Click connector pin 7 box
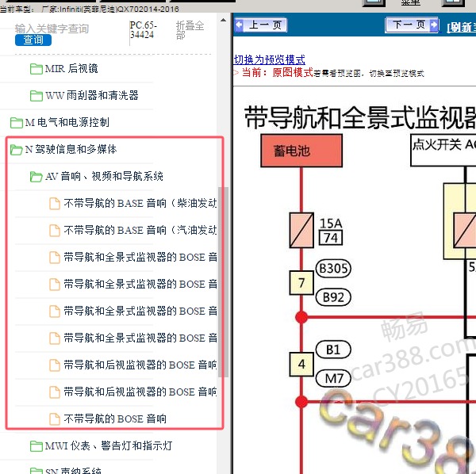476x474 pixels. [x=301, y=283]
